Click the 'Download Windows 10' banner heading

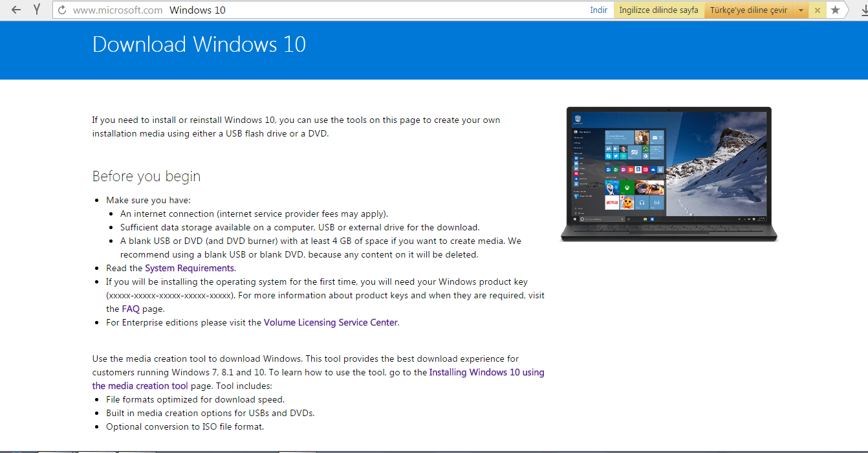199,44
